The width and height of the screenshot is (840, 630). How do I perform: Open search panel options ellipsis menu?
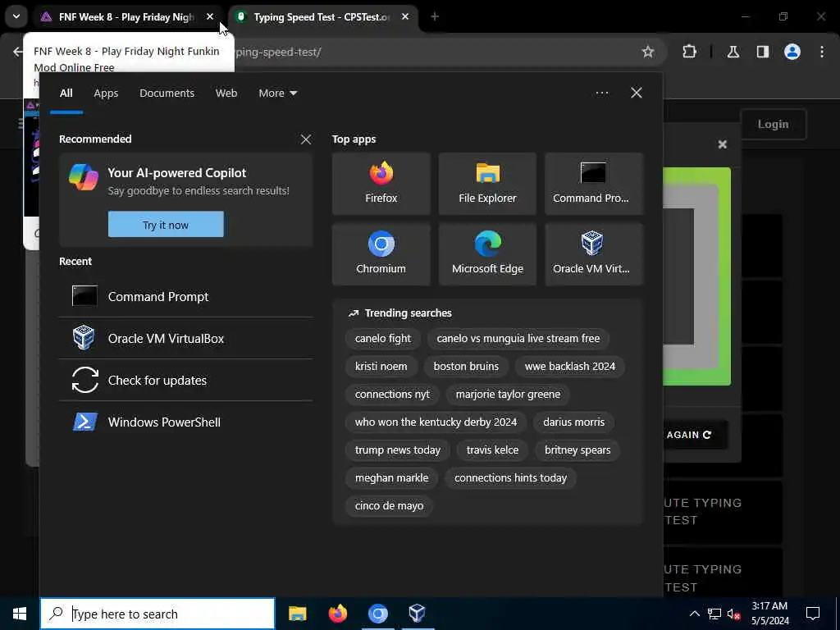(x=601, y=93)
